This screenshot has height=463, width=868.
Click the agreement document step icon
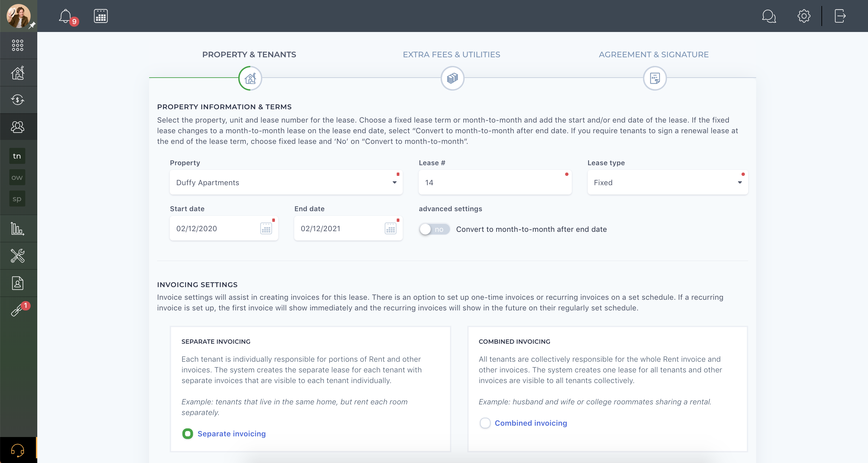pos(655,78)
